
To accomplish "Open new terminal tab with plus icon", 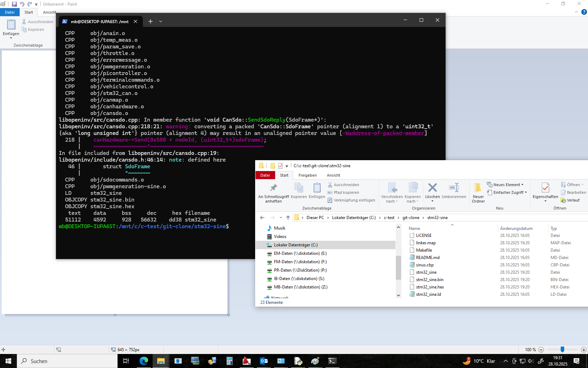I will 150,21.
